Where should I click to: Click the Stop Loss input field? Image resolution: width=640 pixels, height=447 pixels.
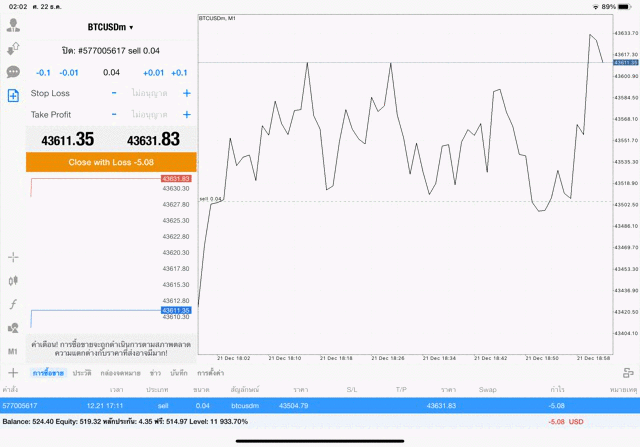click(151, 93)
